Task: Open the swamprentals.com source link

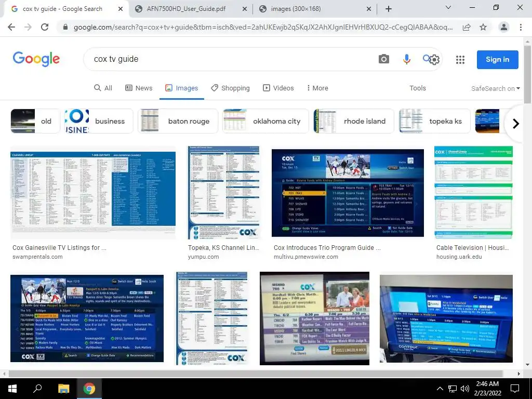Action: [37, 257]
